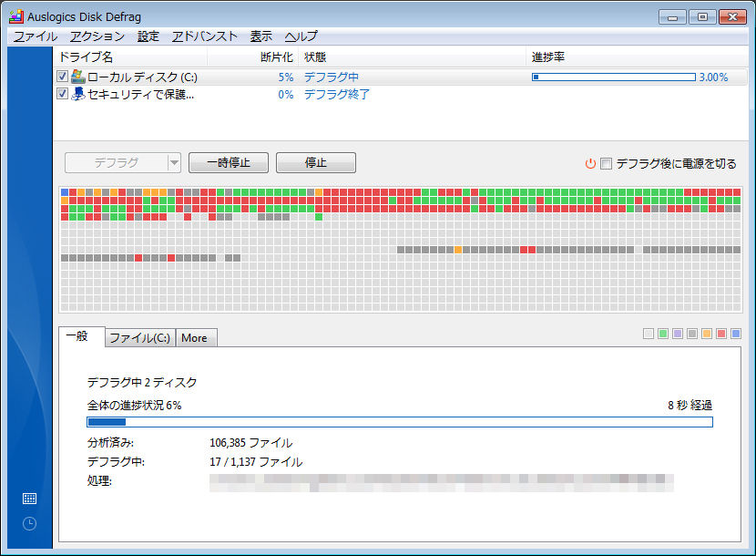Open the 設定 menu

tap(148, 36)
